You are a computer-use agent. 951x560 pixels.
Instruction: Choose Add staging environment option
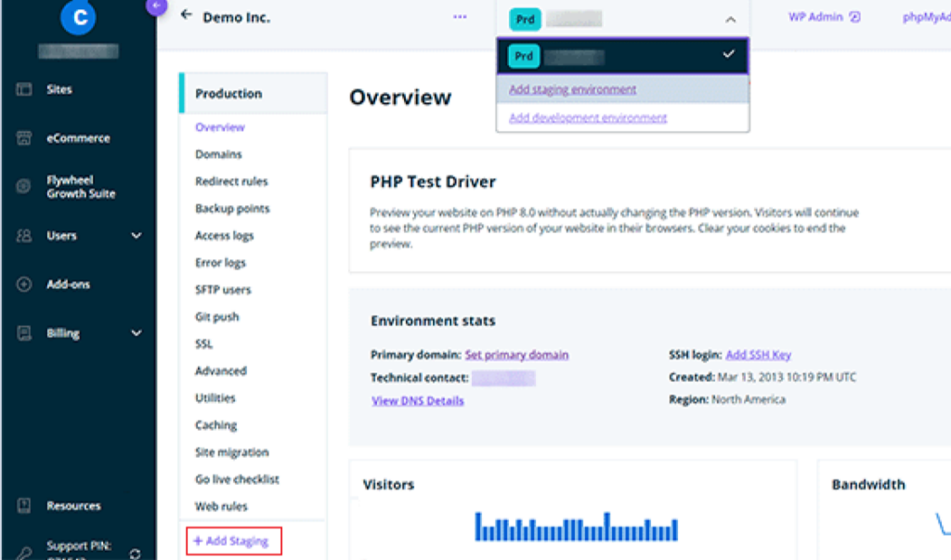(x=573, y=90)
